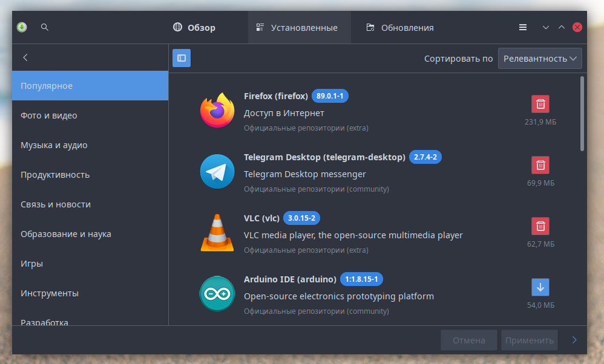Click Open-source electronics prototyping platform text
This screenshot has height=364, width=604.
339,296
